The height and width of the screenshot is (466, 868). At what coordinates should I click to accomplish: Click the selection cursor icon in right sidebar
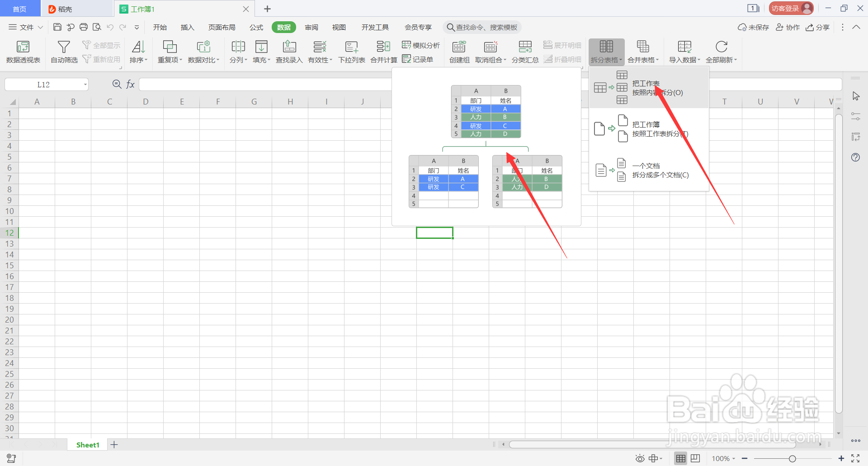pyautogui.click(x=855, y=96)
